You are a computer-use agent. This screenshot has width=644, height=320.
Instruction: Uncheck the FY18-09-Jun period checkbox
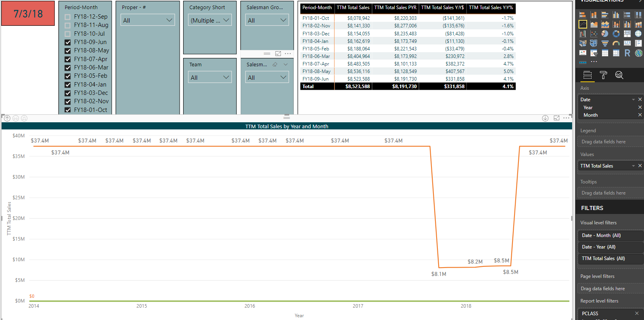(x=68, y=42)
